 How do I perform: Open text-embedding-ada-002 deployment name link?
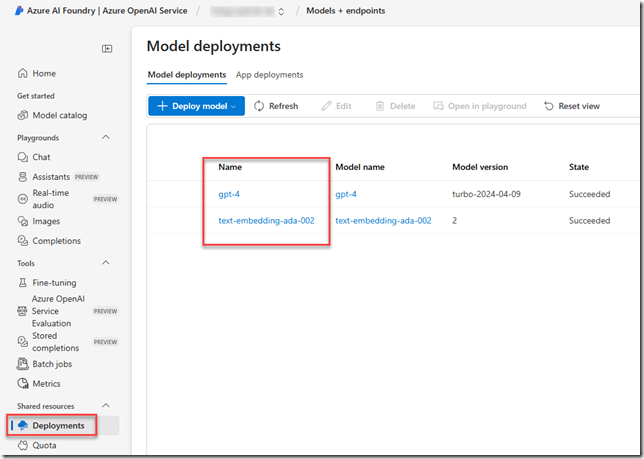coord(266,221)
